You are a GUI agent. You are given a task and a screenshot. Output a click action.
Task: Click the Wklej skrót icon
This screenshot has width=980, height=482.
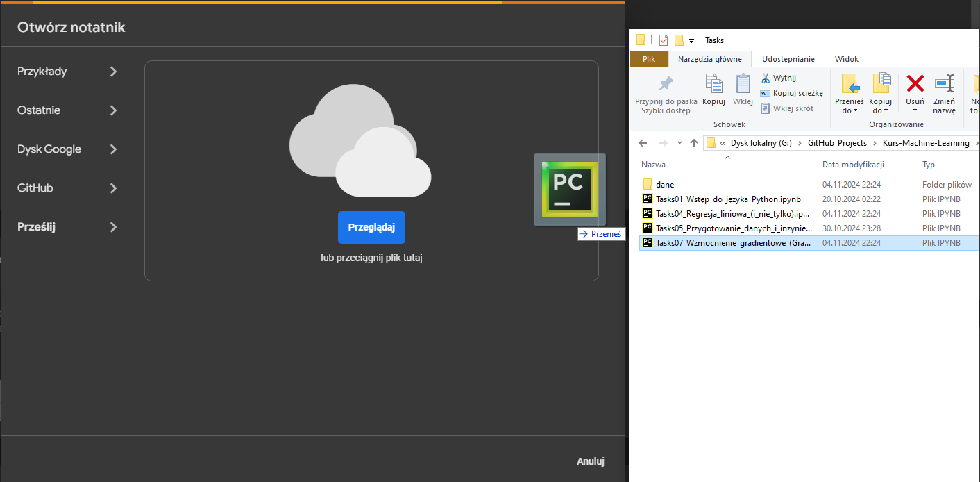[x=766, y=108]
